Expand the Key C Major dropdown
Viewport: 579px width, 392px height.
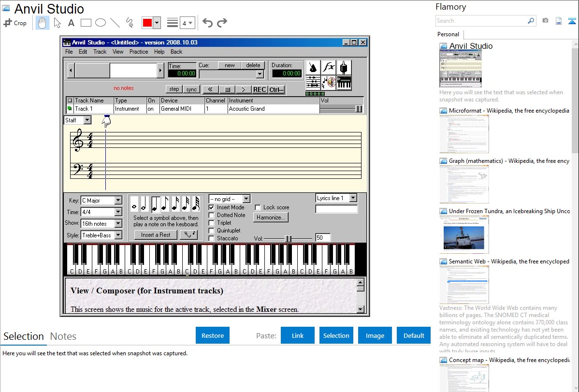tap(118, 201)
